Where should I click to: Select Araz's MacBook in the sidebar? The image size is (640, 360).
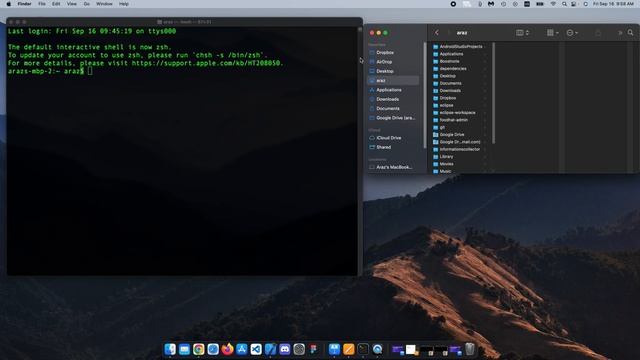[393, 167]
